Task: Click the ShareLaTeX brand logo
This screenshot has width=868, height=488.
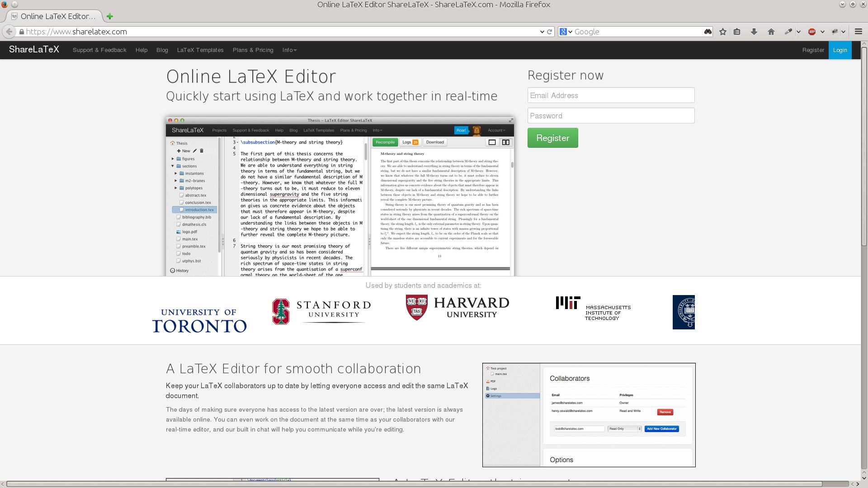Action: point(34,50)
